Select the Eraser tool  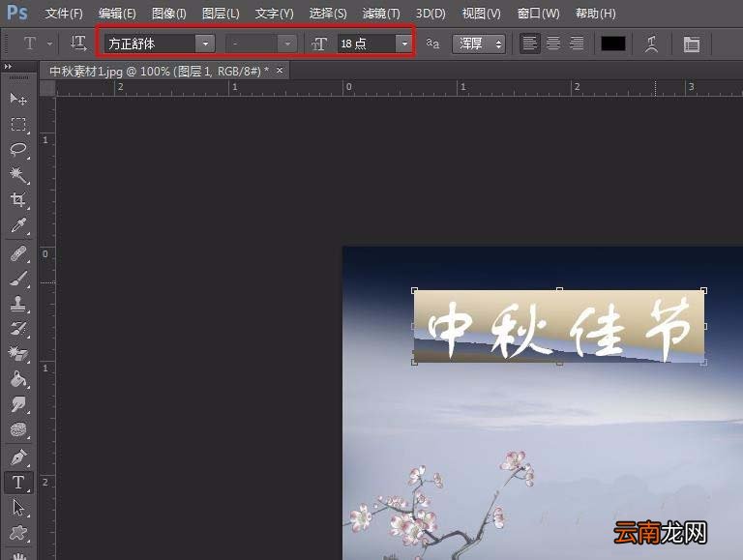[x=18, y=353]
